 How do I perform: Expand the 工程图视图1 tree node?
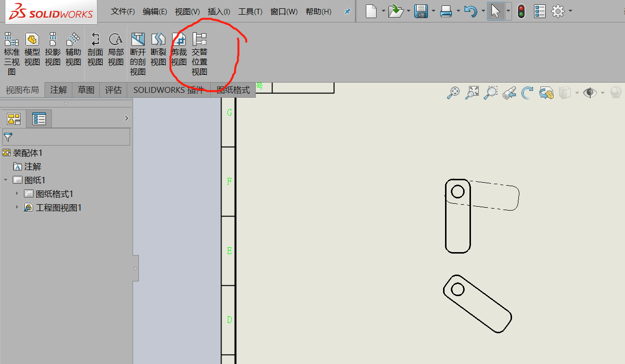tap(17, 207)
